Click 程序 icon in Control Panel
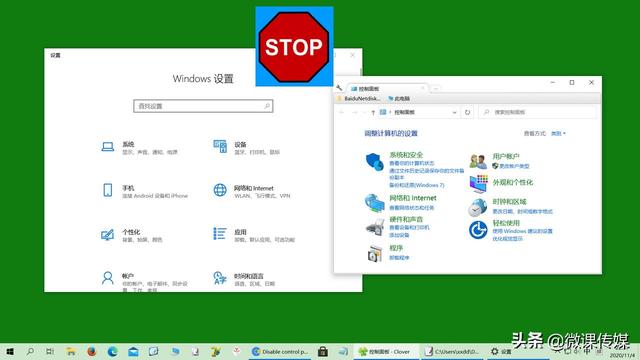This screenshot has width=640, height=360. 375,253
